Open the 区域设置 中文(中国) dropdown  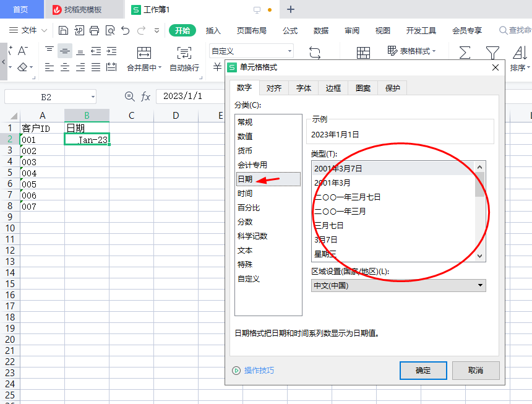point(398,286)
